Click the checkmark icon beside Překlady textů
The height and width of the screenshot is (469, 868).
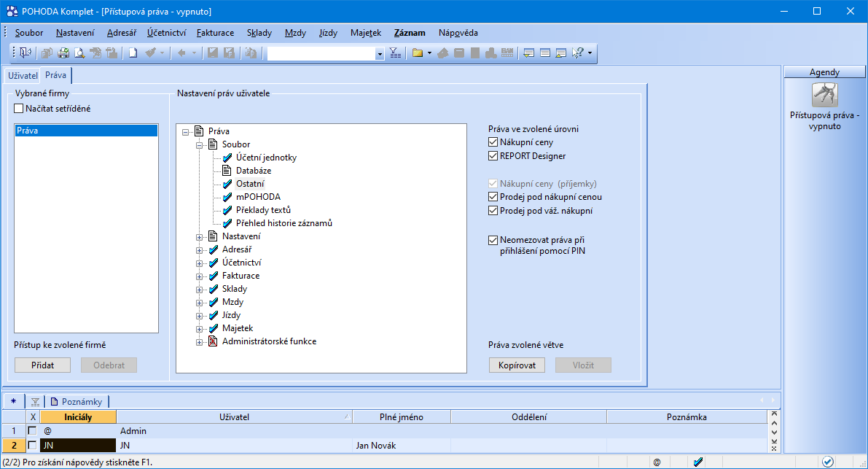click(x=227, y=210)
